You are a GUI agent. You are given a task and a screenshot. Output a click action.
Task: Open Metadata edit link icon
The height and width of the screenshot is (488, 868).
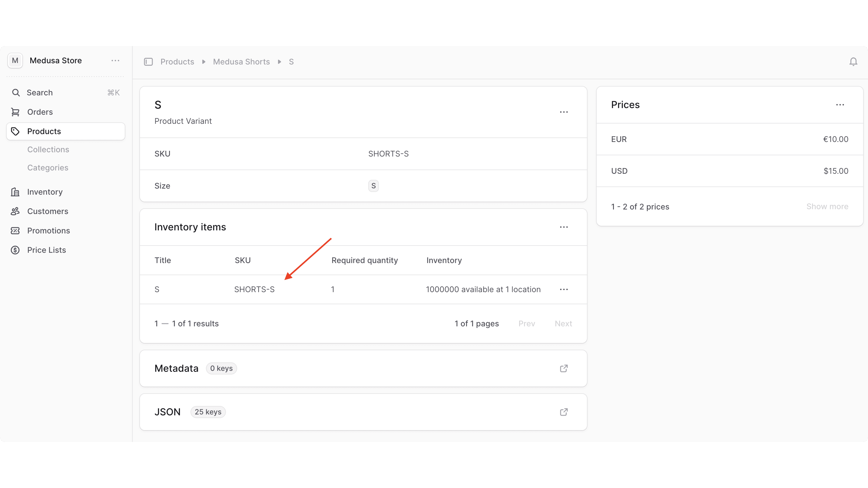coord(563,368)
